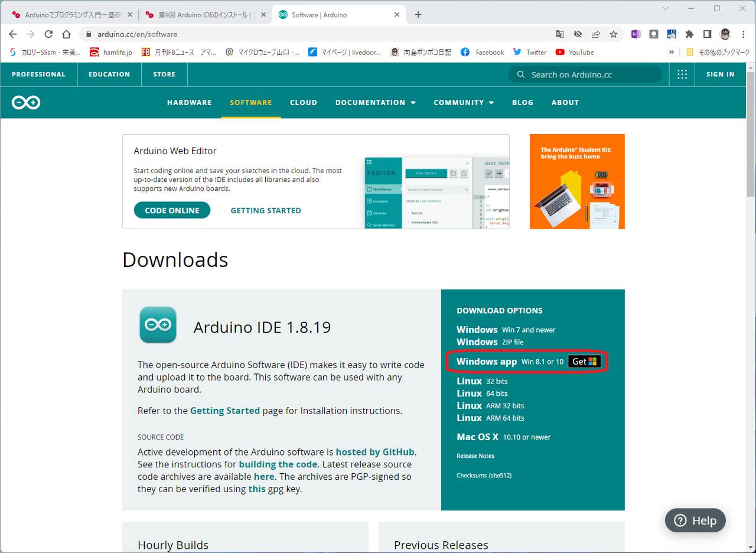
Task: Open the その他のブックマーク folder
Action: (x=718, y=52)
